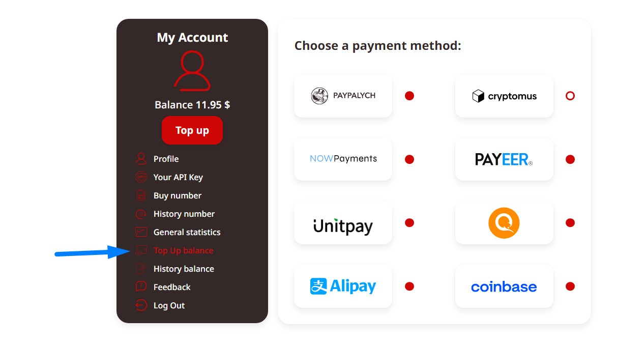
Task: Select the Payeer radio button
Action: (570, 159)
